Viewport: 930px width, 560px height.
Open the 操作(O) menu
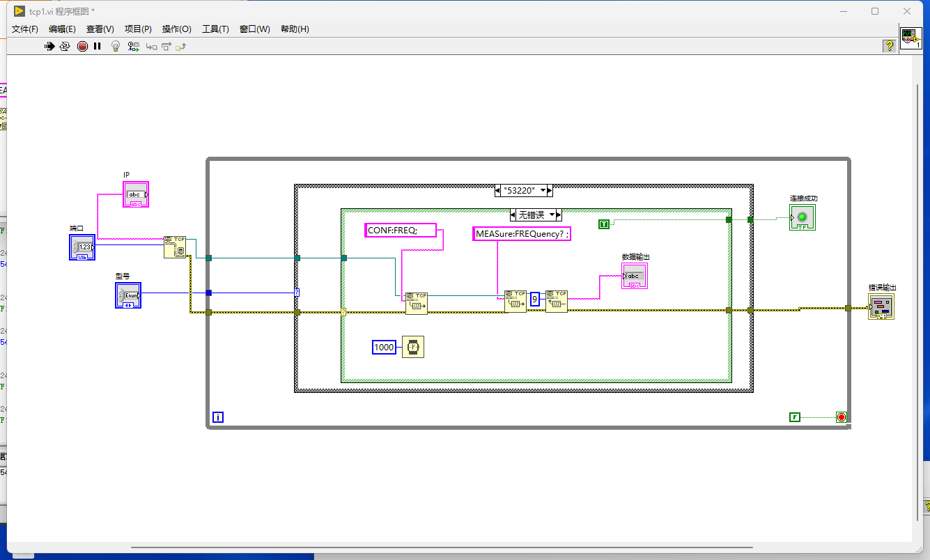[x=176, y=29]
